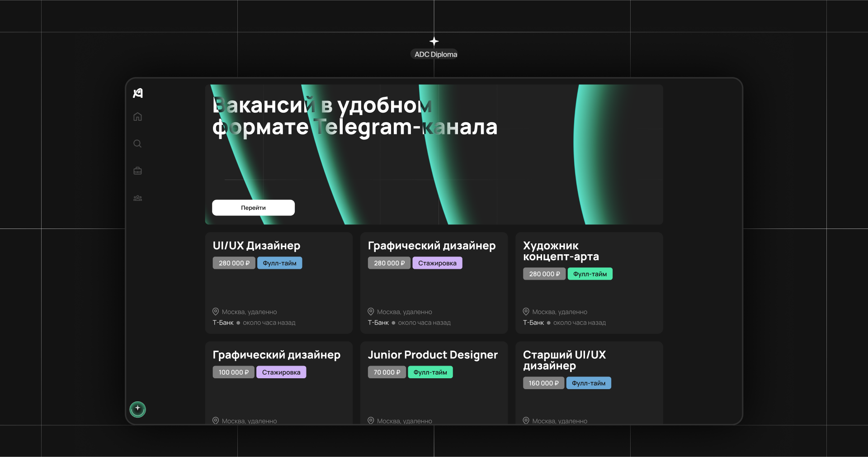The height and width of the screenshot is (457, 868).
Task: Open the people community icon in the sidebar
Action: click(138, 198)
